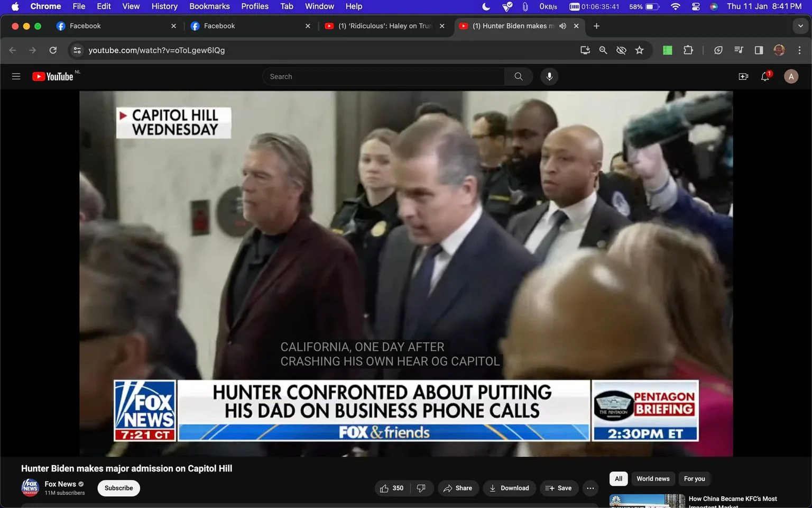The height and width of the screenshot is (508, 812).
Task: Open the Tab menu
Action: (287, 6)
